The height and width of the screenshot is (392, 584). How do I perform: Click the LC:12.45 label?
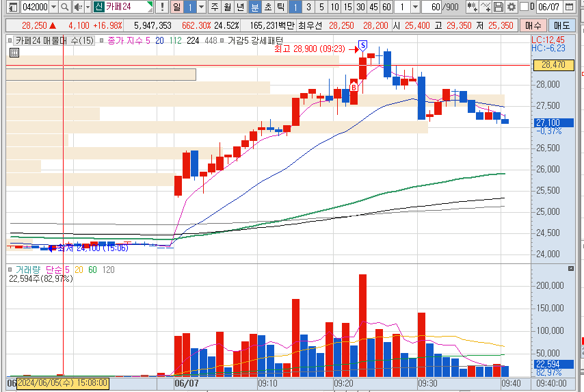(x=548, y=40)
